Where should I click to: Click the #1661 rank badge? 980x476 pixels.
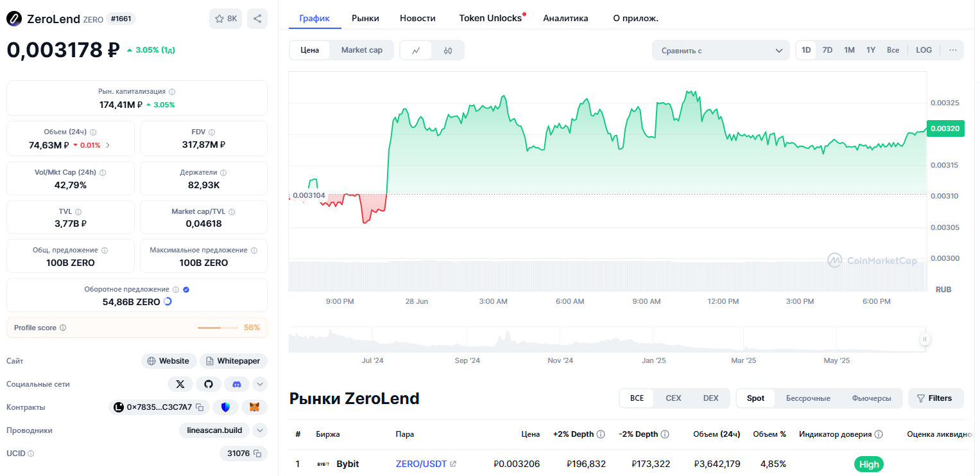(x=121, y=19)
